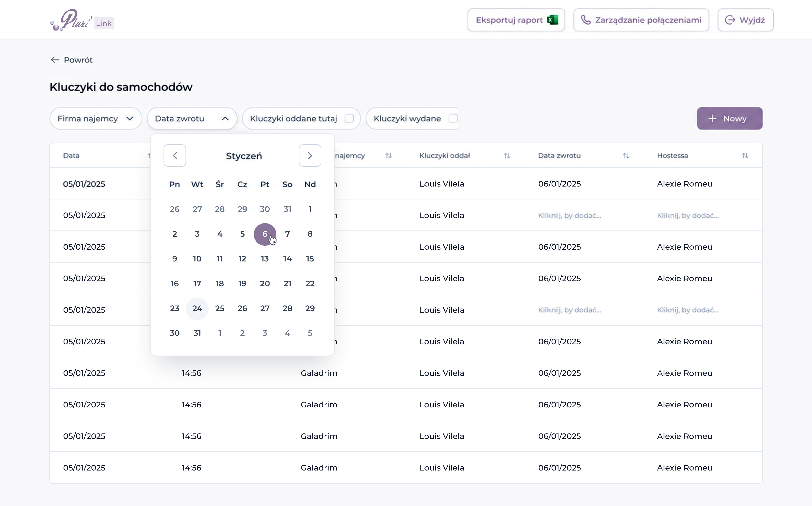Screen dimensions: 812x506
Task: Click the Pluri Link logo
Action: [82, 20]
